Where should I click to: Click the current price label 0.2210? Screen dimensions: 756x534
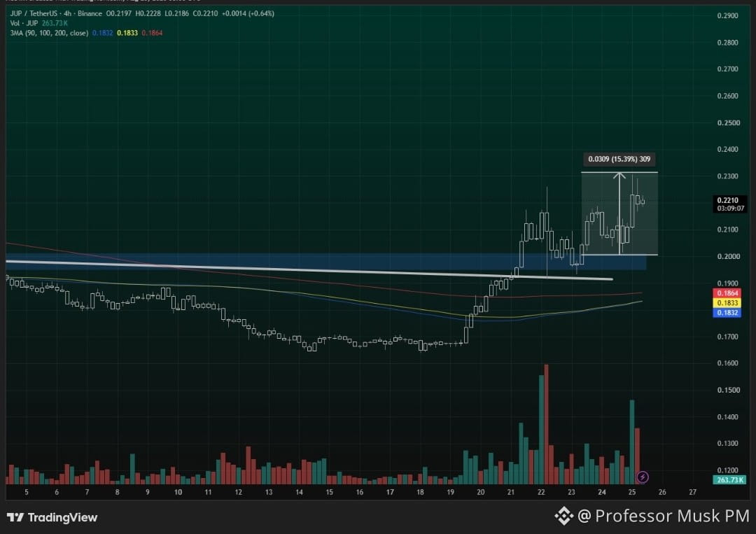(x=727, y=200)
